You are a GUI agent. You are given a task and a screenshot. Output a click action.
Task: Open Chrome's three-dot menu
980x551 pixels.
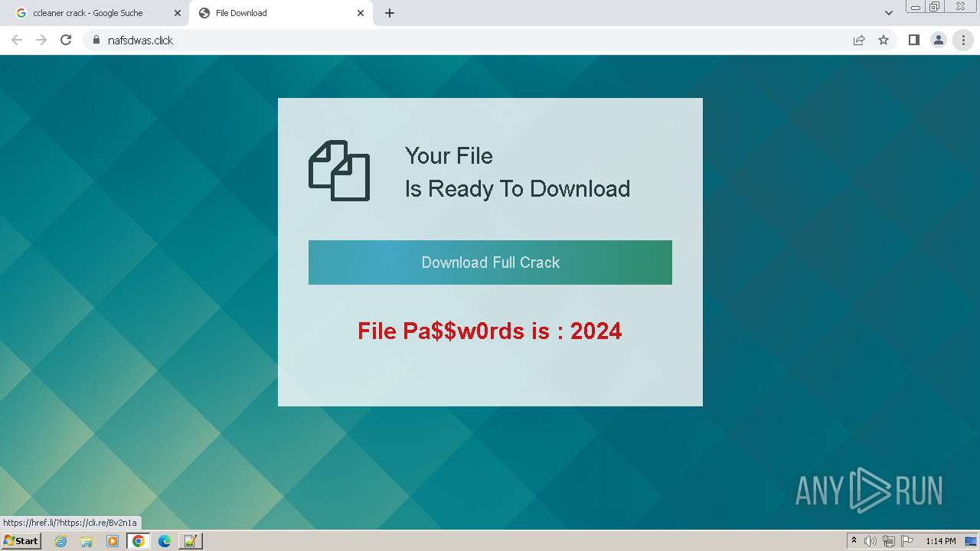[963, 40]
